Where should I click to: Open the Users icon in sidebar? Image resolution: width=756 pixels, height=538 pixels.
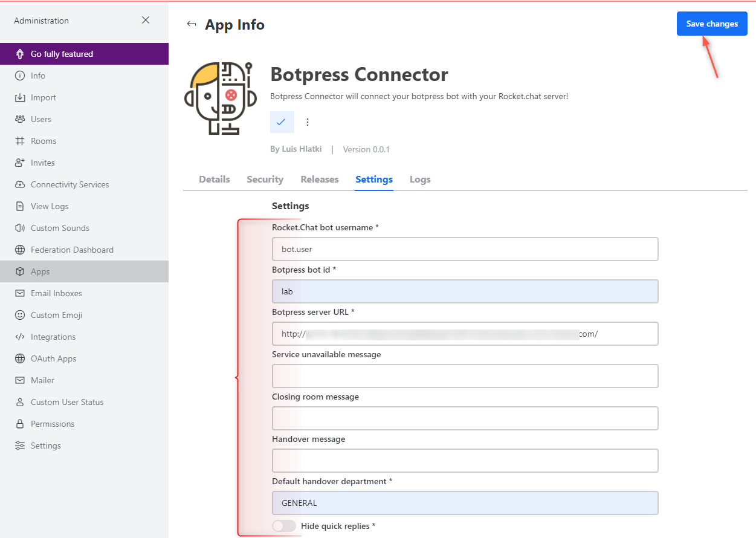click(20, 119)
